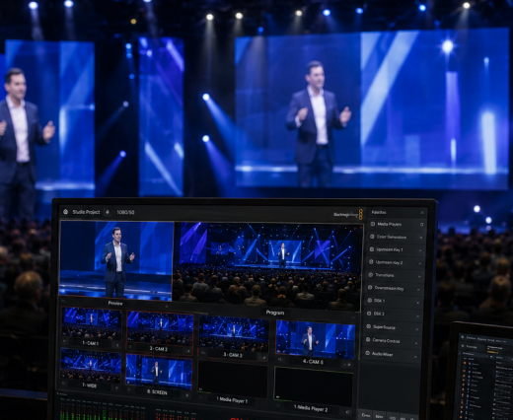Click the Downstream Key palette icon
Screen dimensions: 513x420
coord(370,288)
